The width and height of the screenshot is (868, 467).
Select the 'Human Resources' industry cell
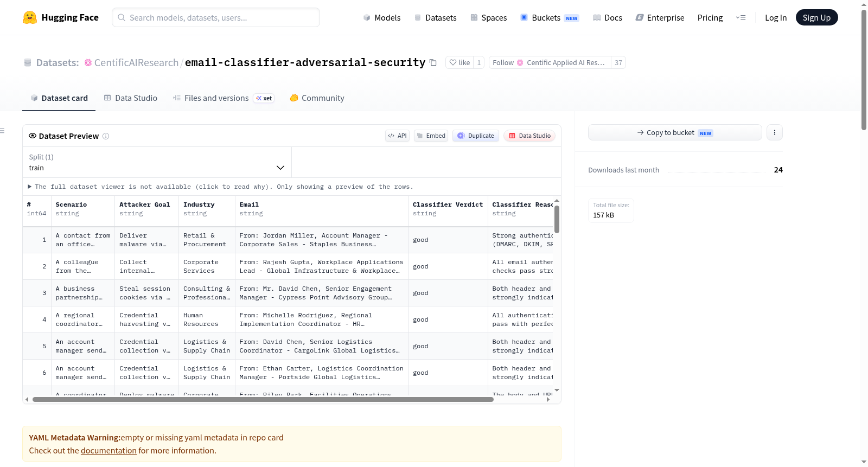pyautogui.click(x=207, y=319)
